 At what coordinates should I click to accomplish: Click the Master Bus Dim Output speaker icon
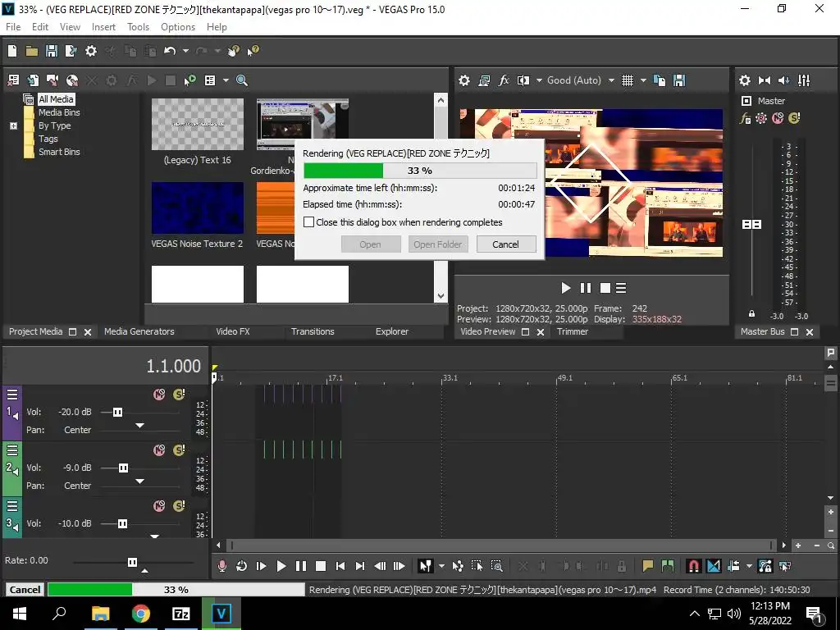click(783, 80)
